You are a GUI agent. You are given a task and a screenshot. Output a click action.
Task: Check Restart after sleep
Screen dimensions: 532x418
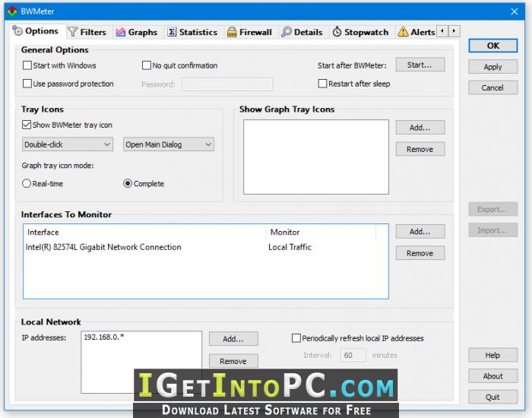(322, 84)
